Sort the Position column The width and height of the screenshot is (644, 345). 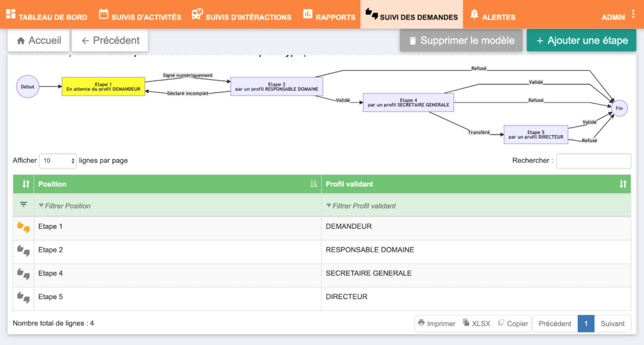(x=313, y=184)
